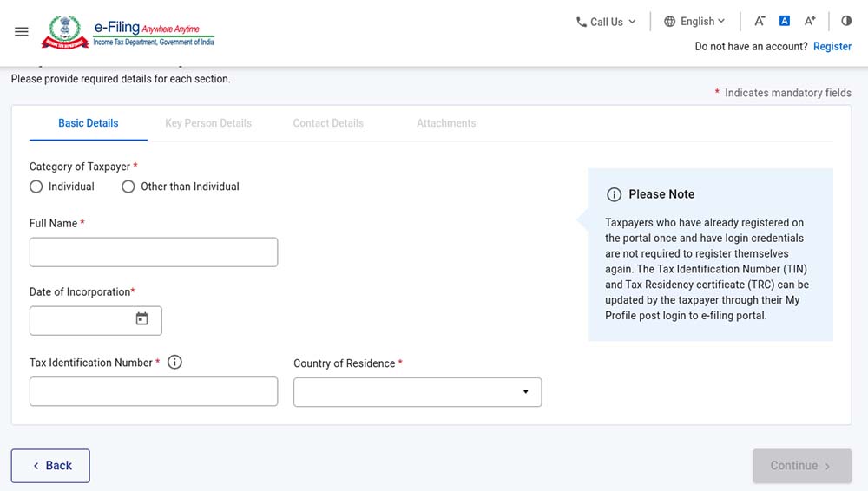Click the e-Filing Income Tax Department logo
868x491 pixels.
click(131, 32)
